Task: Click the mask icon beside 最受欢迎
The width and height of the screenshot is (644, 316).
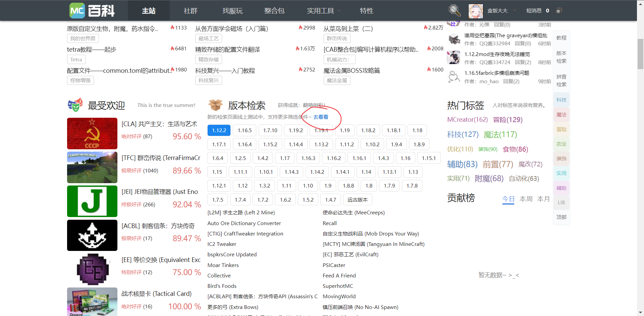Action: 75,105
